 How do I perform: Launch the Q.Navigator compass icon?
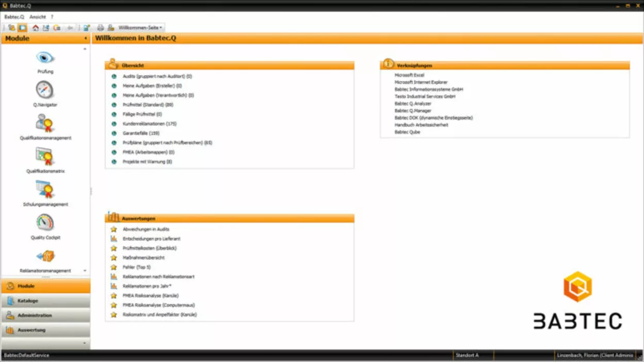[45, 90]
